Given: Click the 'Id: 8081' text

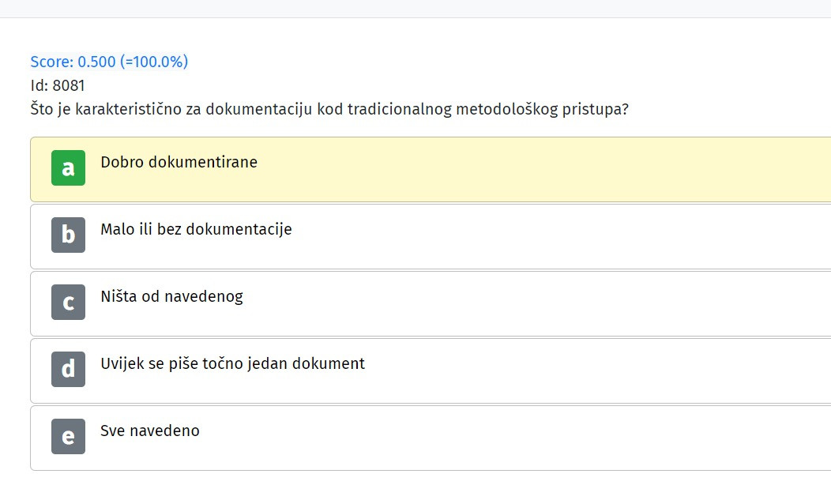Looking at the screenshot, I should [57, 85].
